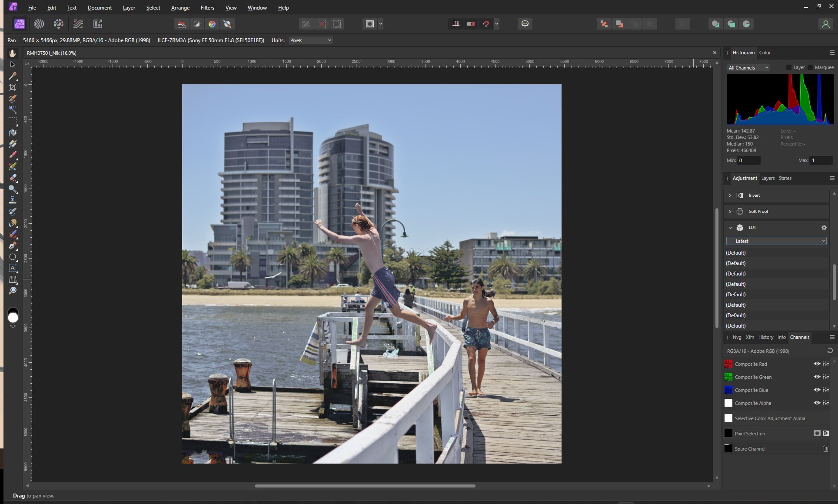Apply Auto Contrast from toolbar
Viewport: 838px width, 504px height.
click(x=197, y=24)
